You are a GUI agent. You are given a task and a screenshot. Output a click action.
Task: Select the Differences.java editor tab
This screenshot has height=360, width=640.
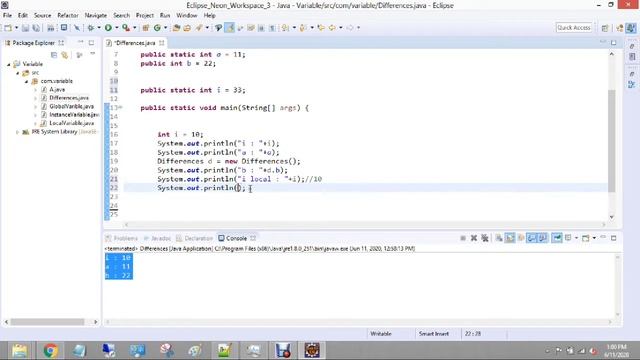pyautogui.click(x=135, y=43)
